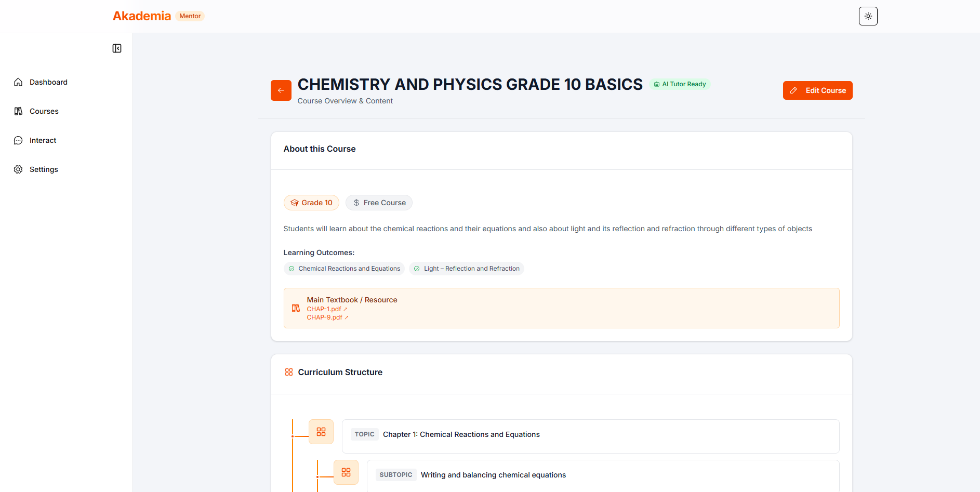Open the Courses menu item
This screenshot has width=980, height=492.
click(44, 111)
